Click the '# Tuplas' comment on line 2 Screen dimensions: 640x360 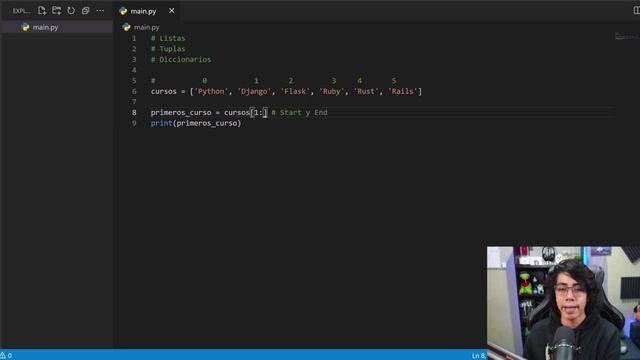[168, 49]
